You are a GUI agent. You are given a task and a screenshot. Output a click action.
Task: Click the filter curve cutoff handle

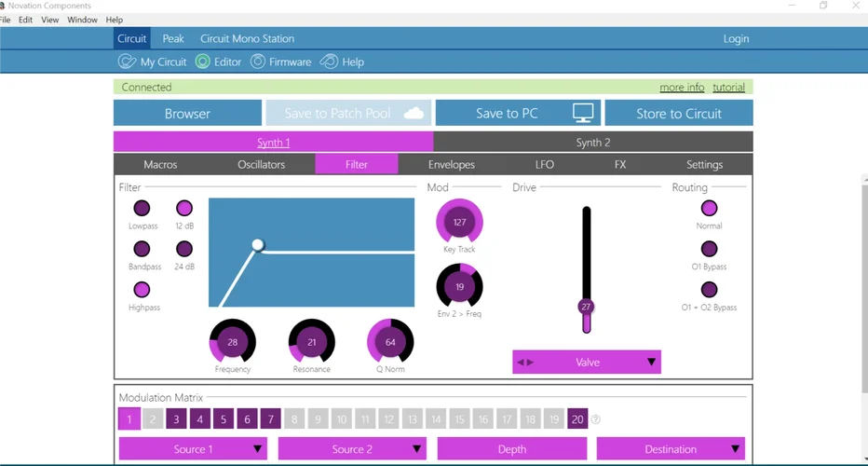tap(258, 244)
